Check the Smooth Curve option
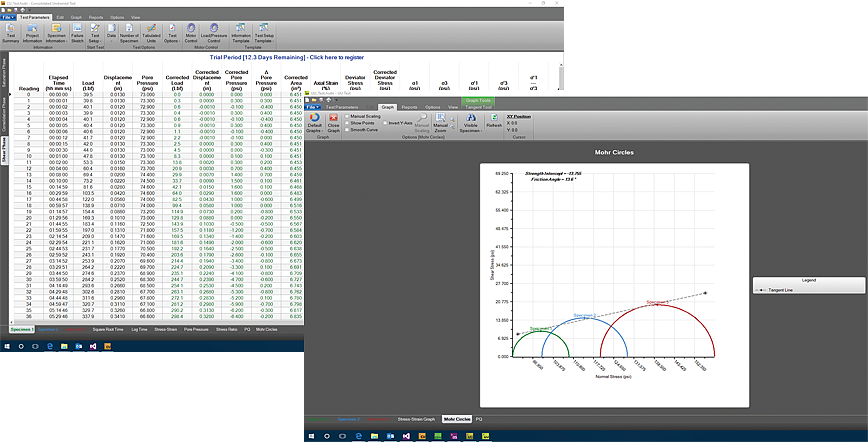The height and width of the screenshot is (442, 868). pos(346,130)
